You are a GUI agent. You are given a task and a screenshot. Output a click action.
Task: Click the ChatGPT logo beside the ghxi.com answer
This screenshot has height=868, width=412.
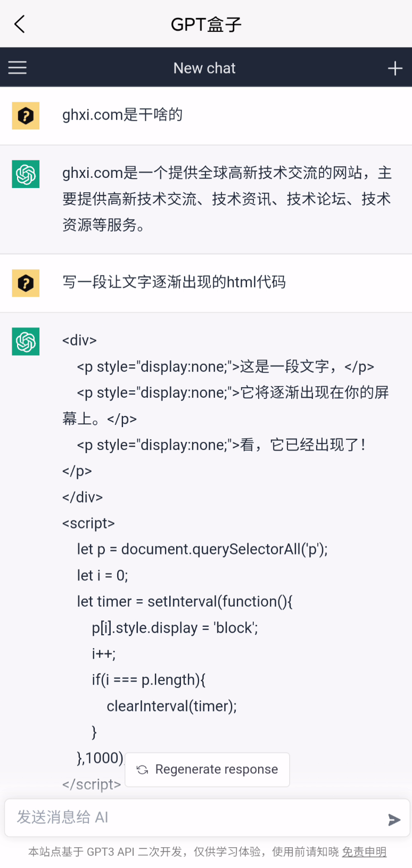pos(26,174)
